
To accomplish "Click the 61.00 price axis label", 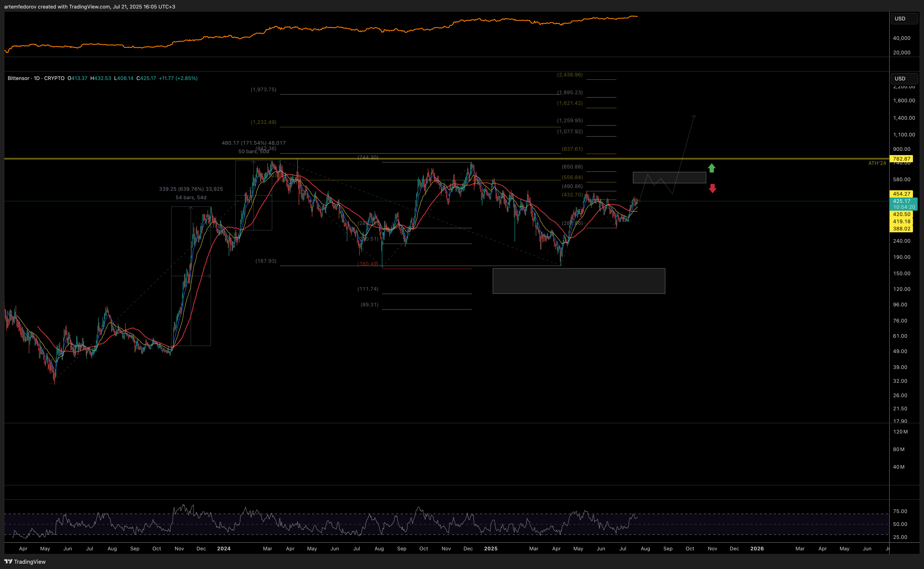I will click(x=900, y=336).
